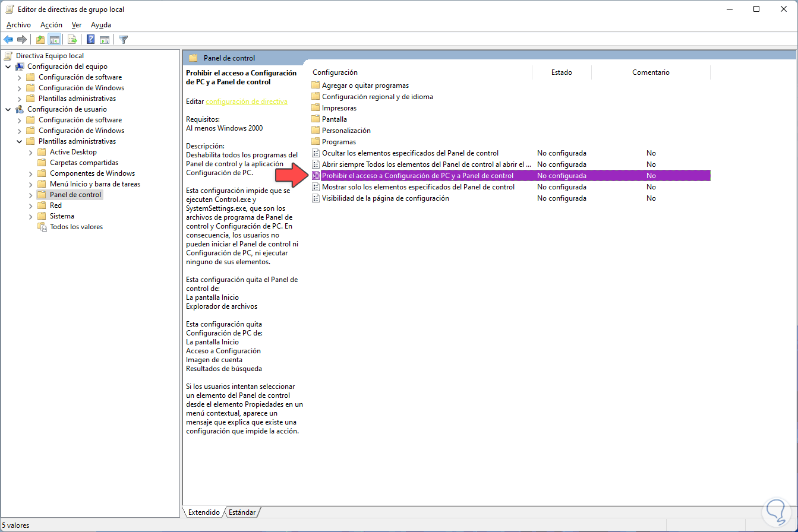The image size is (798, 532).
Task: Click the Componentes de Windows folder icon
Action: [x=42, y=173]
